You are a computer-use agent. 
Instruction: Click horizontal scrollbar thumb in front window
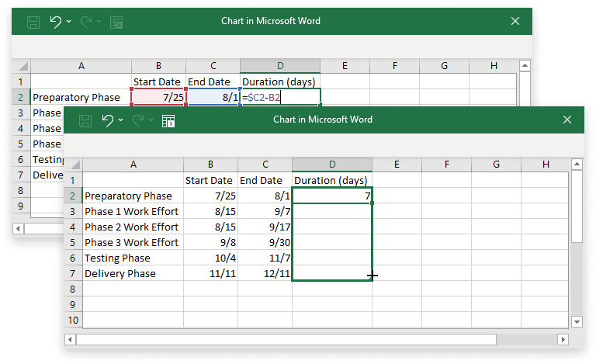coord(286,339)
